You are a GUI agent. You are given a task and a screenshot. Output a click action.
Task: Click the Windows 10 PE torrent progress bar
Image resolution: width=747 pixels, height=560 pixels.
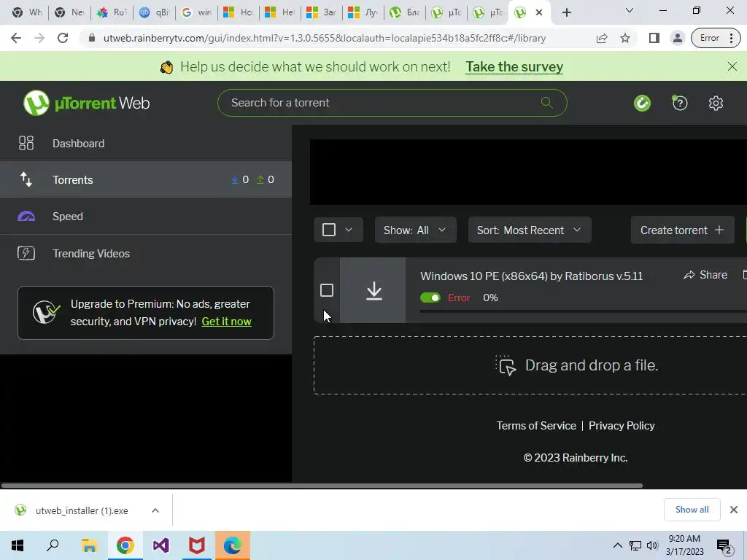pyautogui.click(x=583, y=311)
